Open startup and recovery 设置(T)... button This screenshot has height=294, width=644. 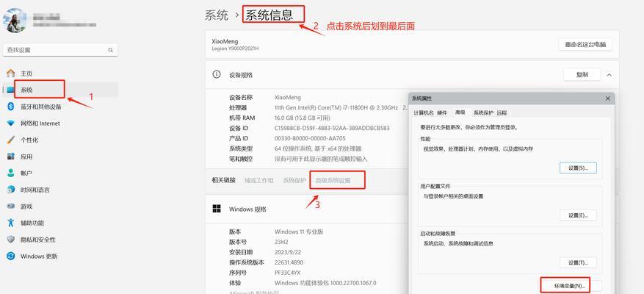coord(578,262)
